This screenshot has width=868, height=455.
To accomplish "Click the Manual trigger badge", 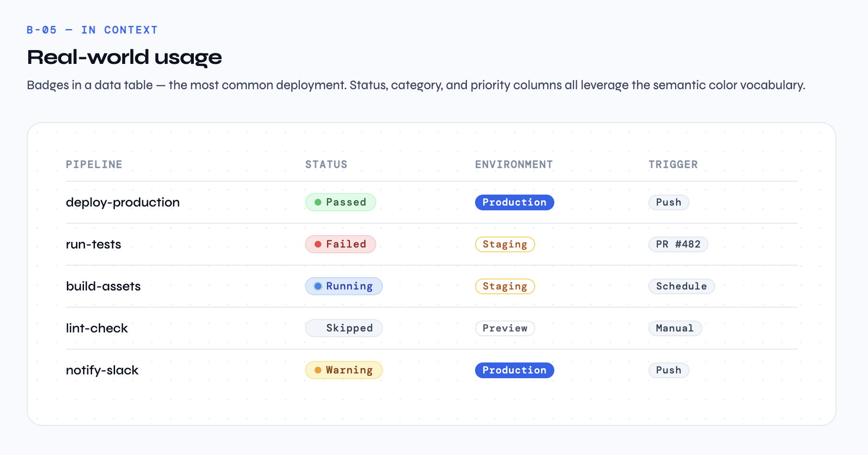I will 675,328.
